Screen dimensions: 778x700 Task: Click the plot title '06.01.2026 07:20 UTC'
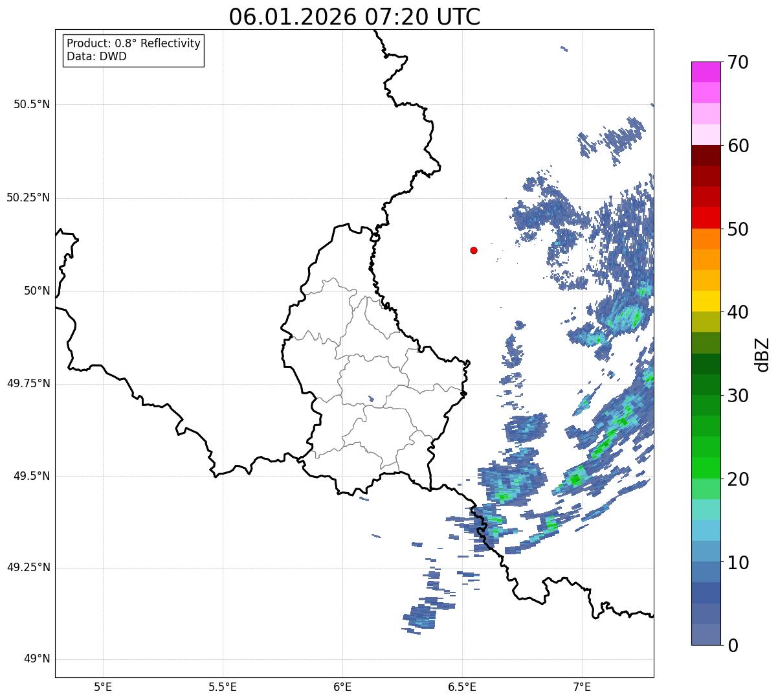click(x=355, y=16)
